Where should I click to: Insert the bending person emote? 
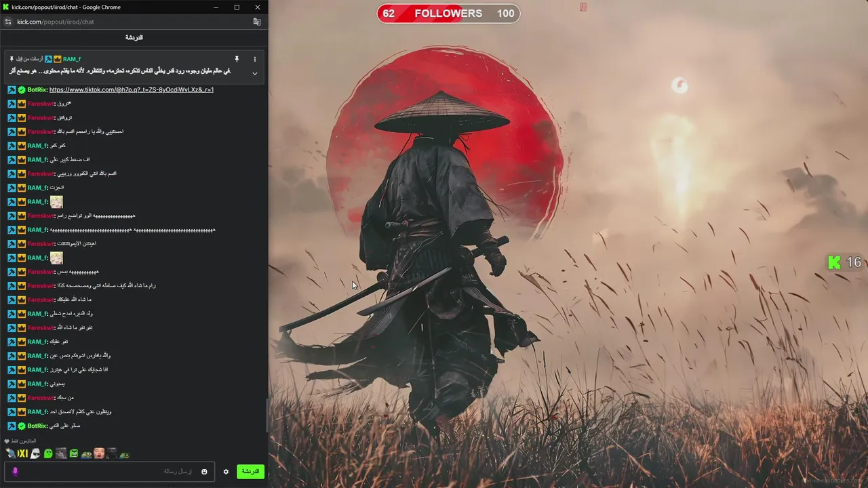pyautogui.click(x=10, y=453)
